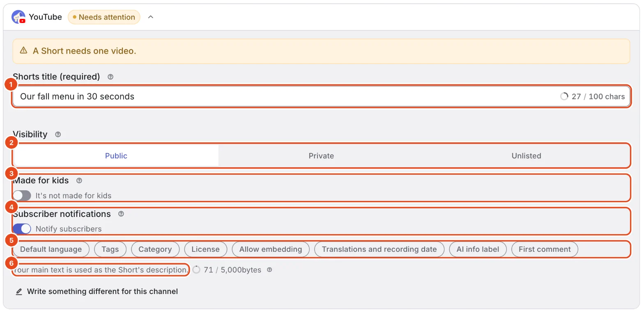
Task: Click the Shorts description byte progress ring
Action: 196,270
